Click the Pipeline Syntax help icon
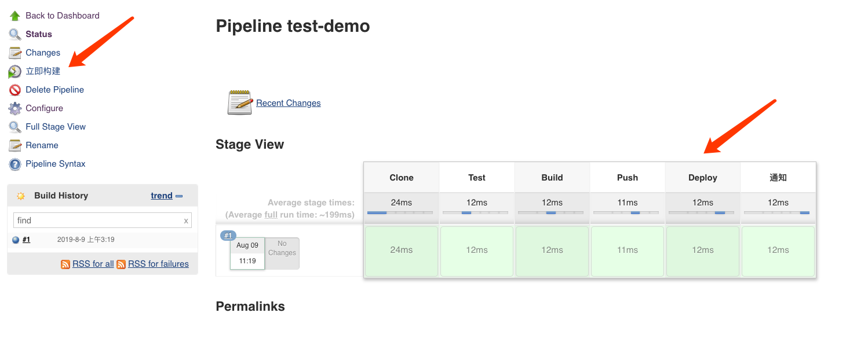The image size is (868, 342). [x=15, y=164]
